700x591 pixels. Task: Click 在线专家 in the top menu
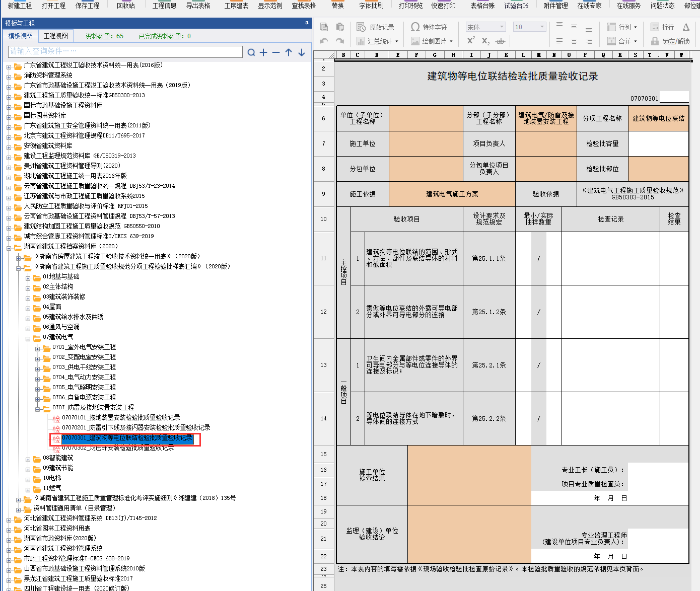(589, 6)
